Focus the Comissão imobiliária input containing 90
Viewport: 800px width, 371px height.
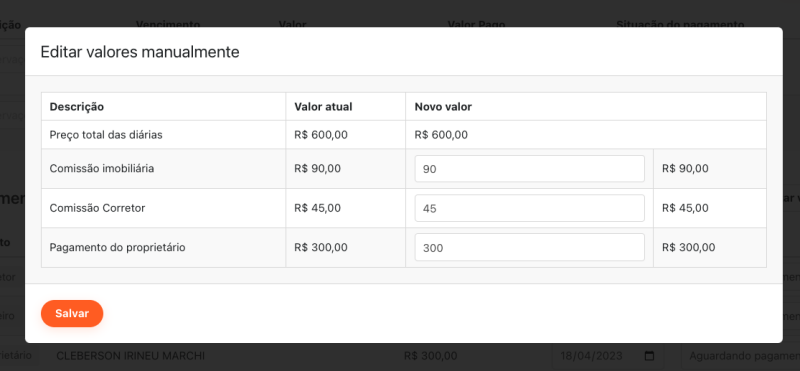[530, 169]
